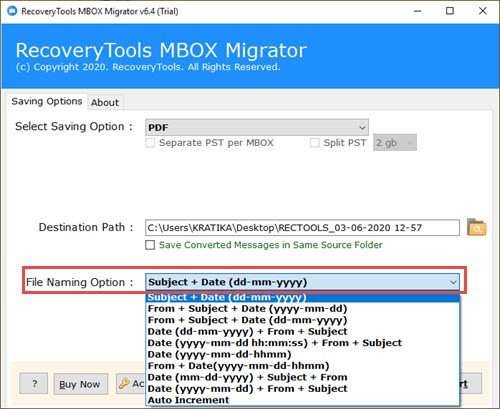Maximize the MBOX Migrator window
500x409 pixels.
tap(450, 11)
